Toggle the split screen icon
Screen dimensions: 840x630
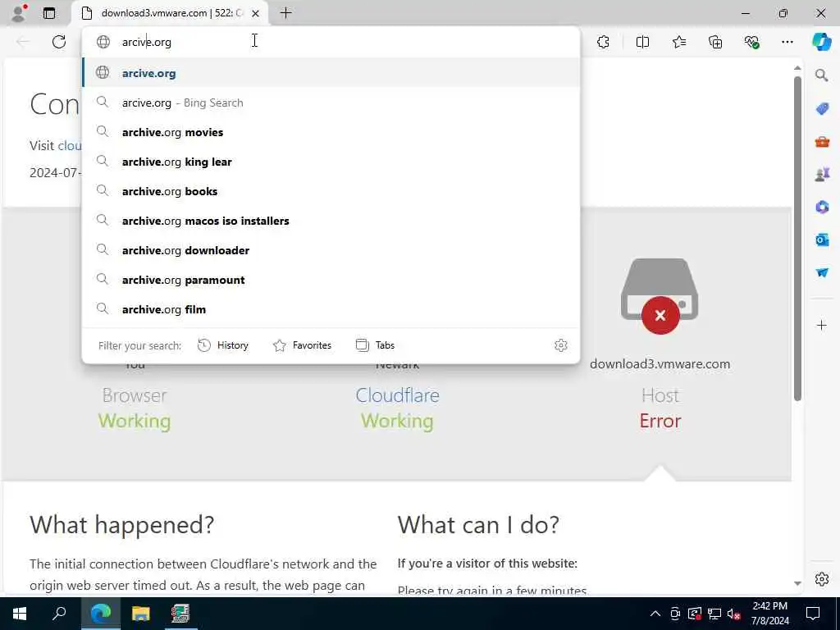click(642, 42)
